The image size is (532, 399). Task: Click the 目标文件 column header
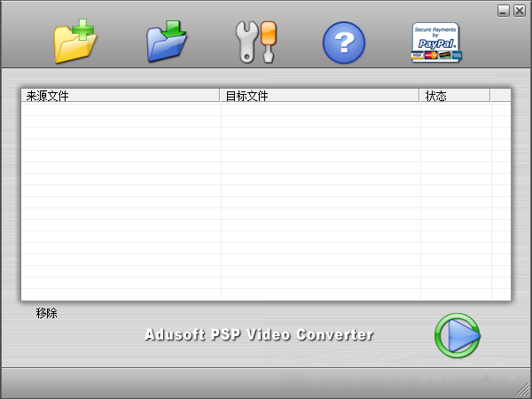click(x=319, y=96)
